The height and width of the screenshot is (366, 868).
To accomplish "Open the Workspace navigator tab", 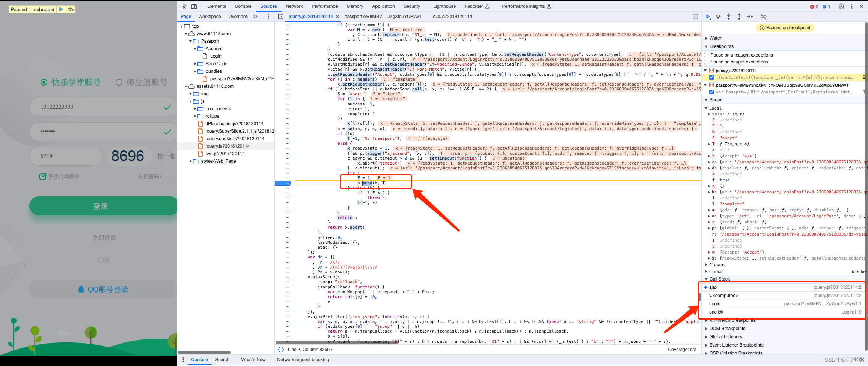I will (209, 16).
